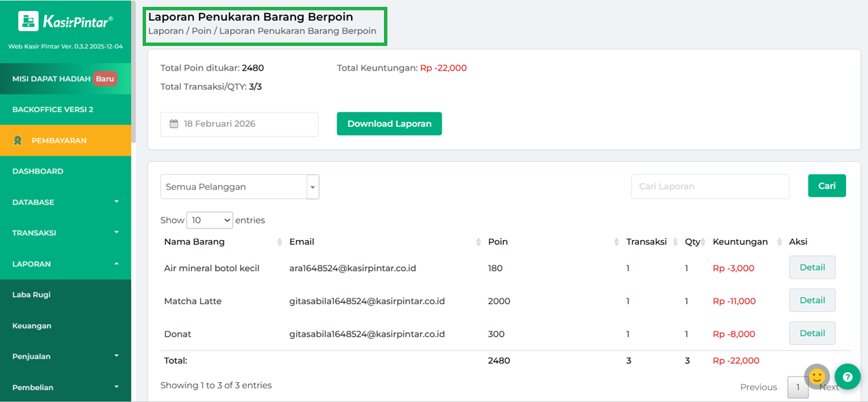Click the smiley face feedback icon
The width and height of the screenshot is (868, 402).
point(817,377)
